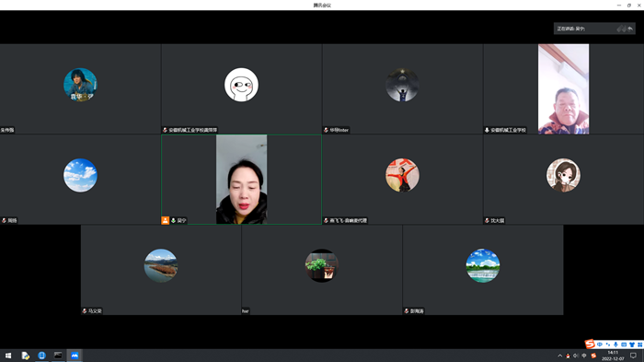This screenshot has height=362, width=644.
Task: Toggle the system volume speaker tray icon
Action: point(576,356)
